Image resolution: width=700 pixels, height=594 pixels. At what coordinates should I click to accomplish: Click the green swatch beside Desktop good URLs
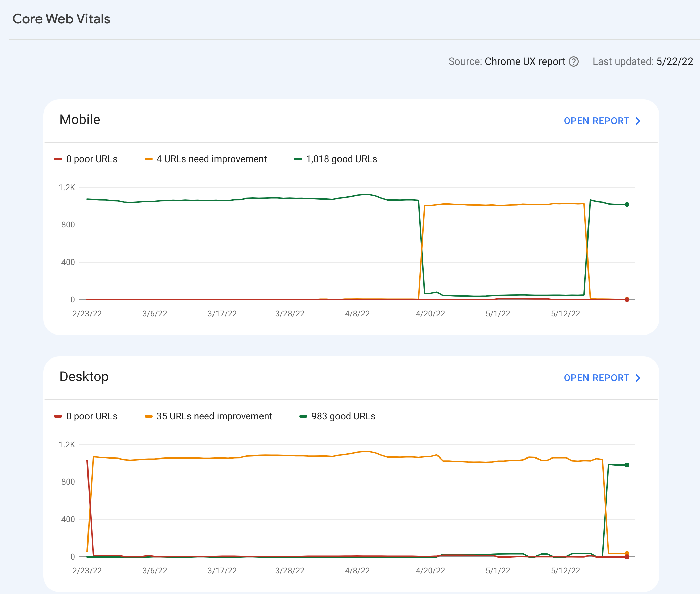[x=303, y=417]
